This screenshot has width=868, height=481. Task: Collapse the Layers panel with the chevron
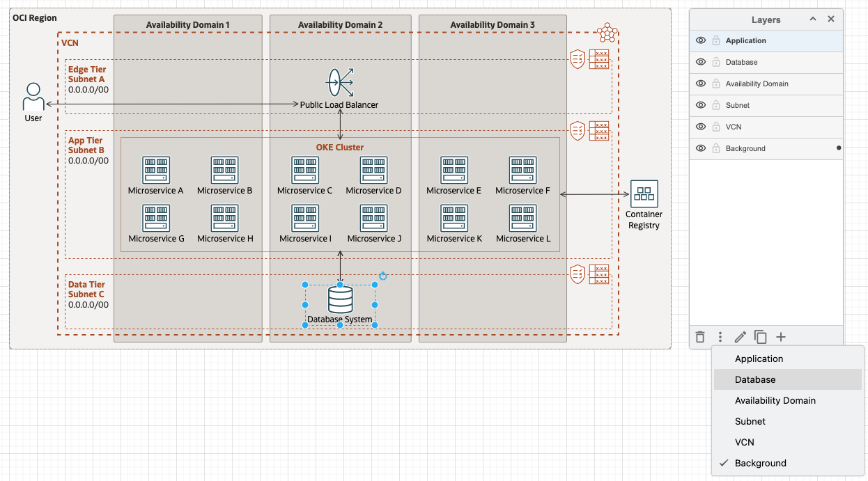812,19
